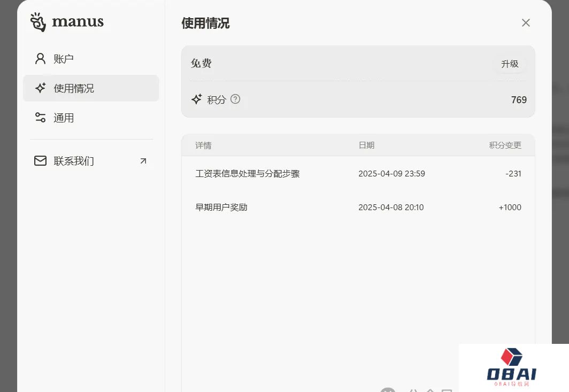This screenshot has width=569, height=392.
Task: Click the -231 credit change value
Action: coord(513,173)
